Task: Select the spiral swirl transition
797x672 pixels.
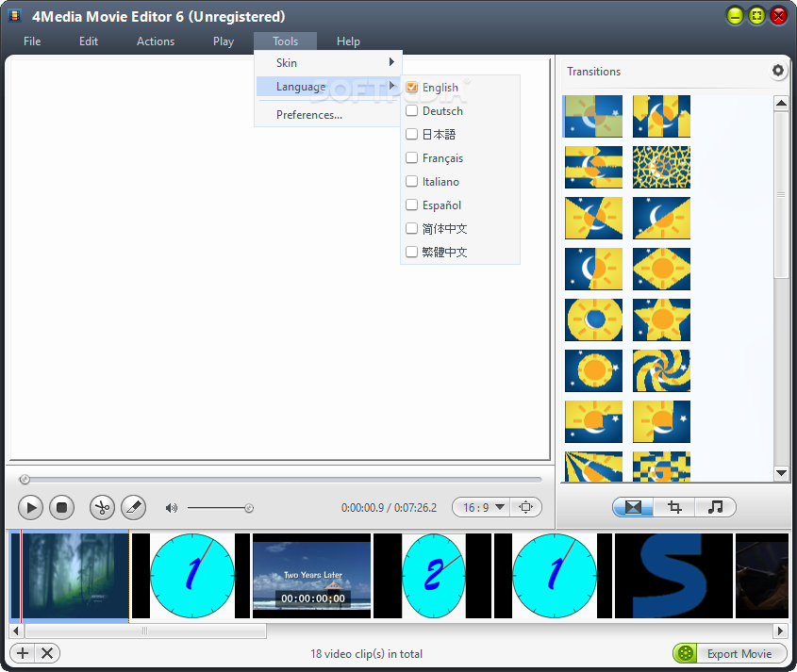Action: [661, 370]
